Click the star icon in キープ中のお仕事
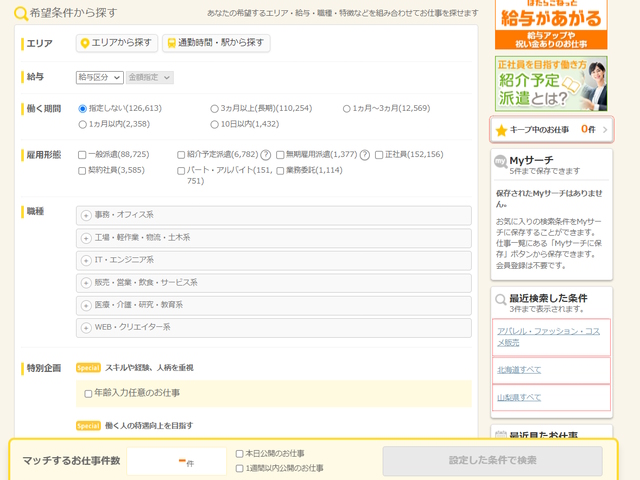Screen dimensions: 640x480 tap(502, 130)
